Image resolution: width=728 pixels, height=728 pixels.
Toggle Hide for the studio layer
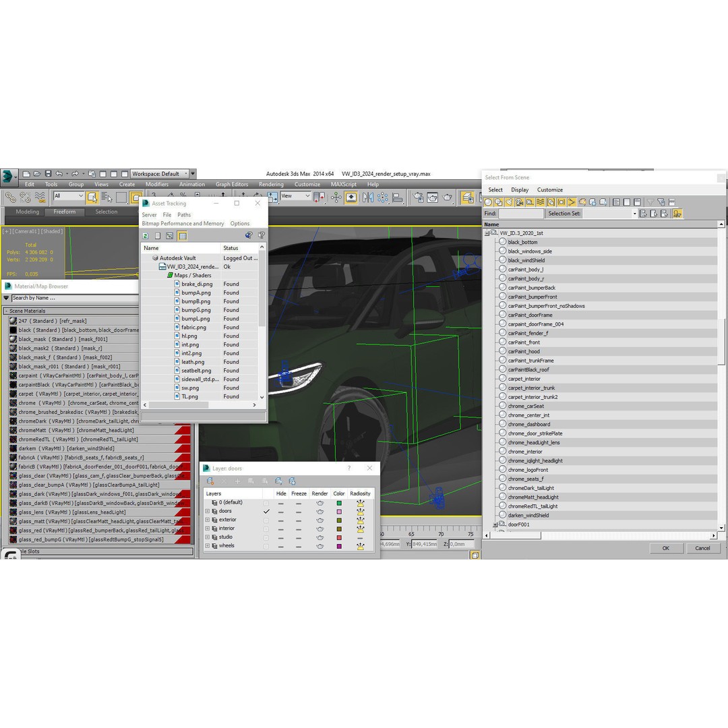coord(281,538)
